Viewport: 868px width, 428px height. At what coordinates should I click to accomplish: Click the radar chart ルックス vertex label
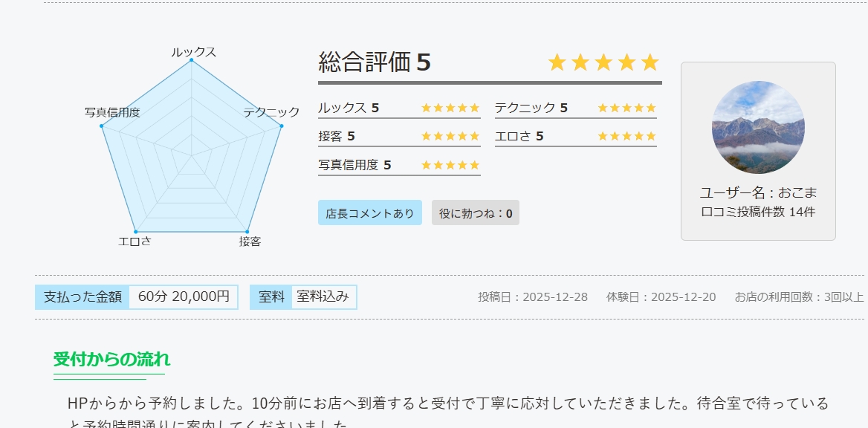click(193, 52)
